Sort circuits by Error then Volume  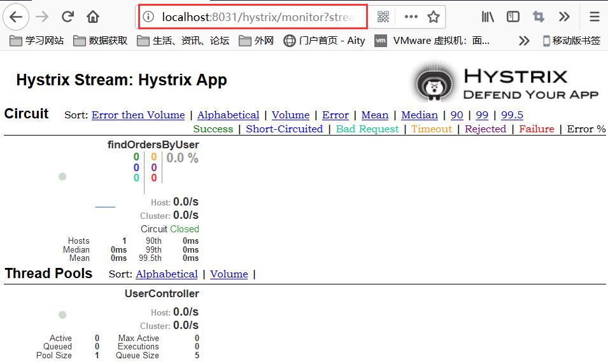click(138, 115)
